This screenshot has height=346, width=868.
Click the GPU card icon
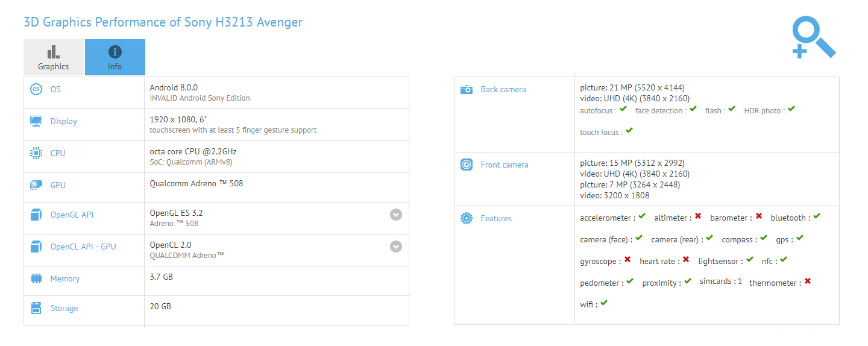click(36, 185)
